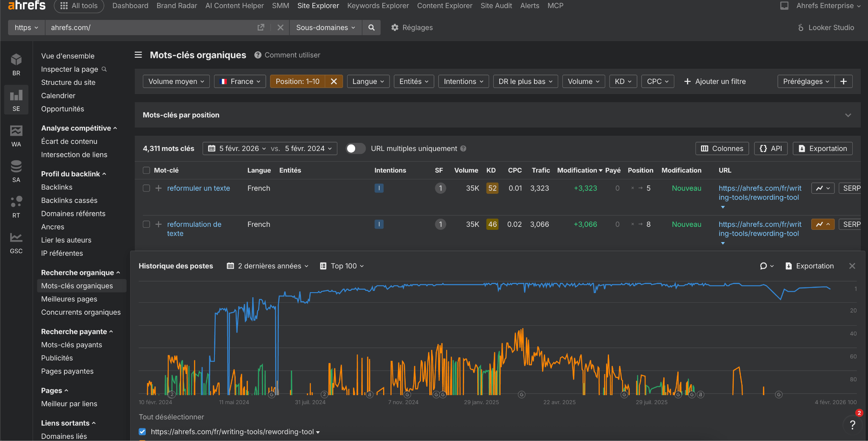The width and height of the screenshot is (868, 441).
Task: Uncheck the rewording-tool URL checkbox in chart legend
Action: pos(142,432)
